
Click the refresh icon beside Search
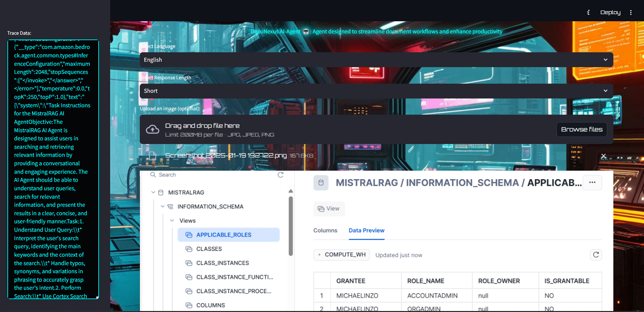[x=280, y=175]
